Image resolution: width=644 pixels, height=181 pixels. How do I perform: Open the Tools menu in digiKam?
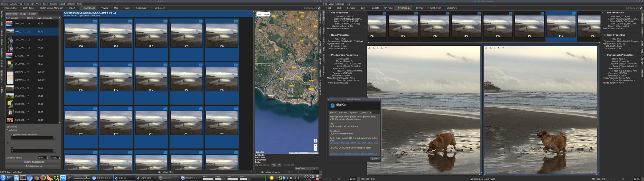pyautogui.click(x=45, y=4)
